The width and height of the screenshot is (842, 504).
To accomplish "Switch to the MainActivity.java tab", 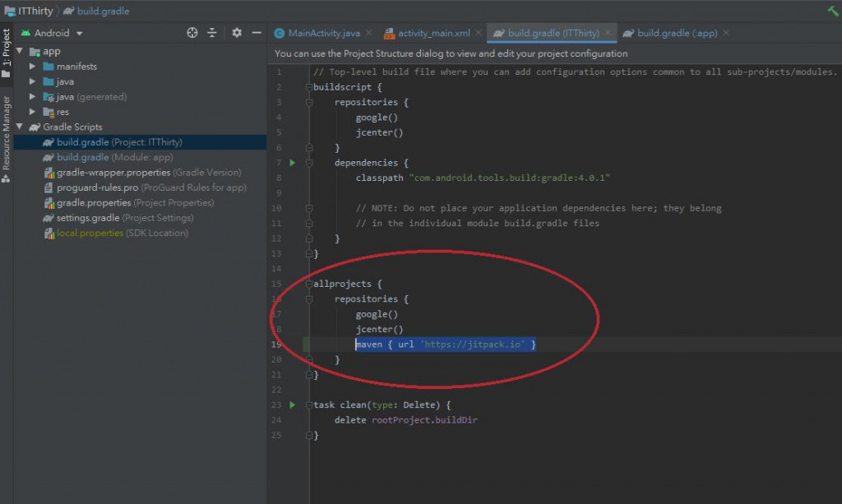I will 323,33.
